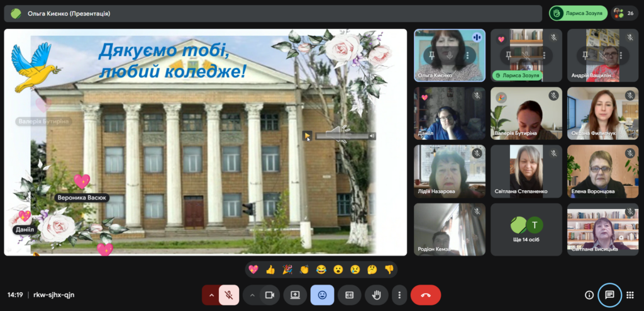Expand video settings arrow beside camera
The image size is (644, 311).
coord(252,295)
